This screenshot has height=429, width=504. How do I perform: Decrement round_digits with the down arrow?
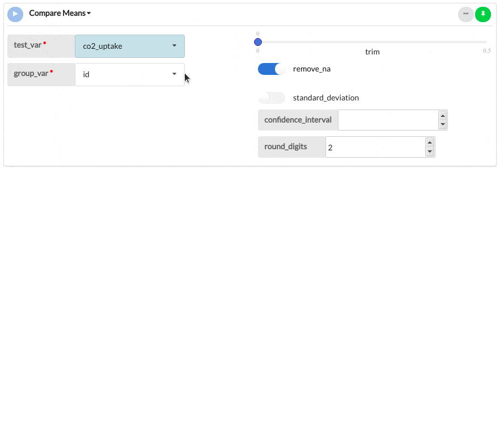pyautogui.click(x=430, y=152)
